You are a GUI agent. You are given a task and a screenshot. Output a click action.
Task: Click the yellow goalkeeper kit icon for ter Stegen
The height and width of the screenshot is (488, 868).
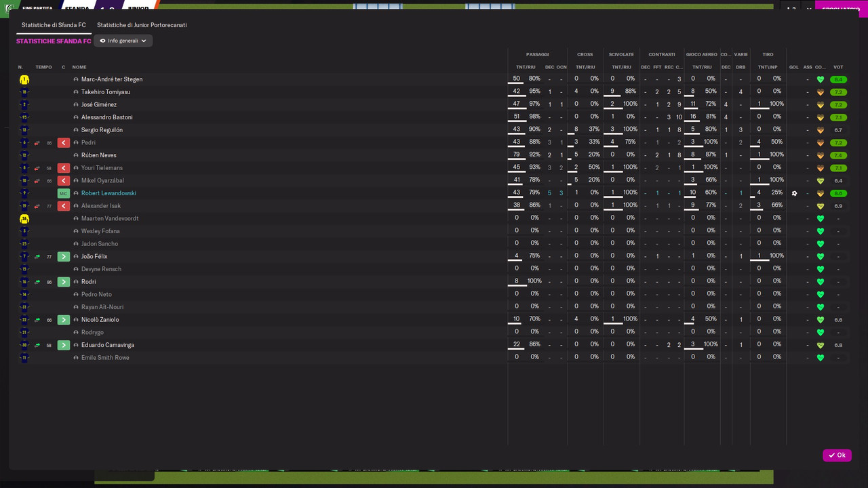pos(24,79)
